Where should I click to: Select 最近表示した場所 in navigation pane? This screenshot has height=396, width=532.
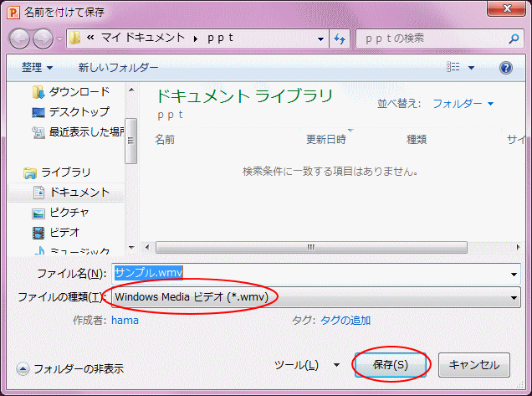tap(87, 131)
